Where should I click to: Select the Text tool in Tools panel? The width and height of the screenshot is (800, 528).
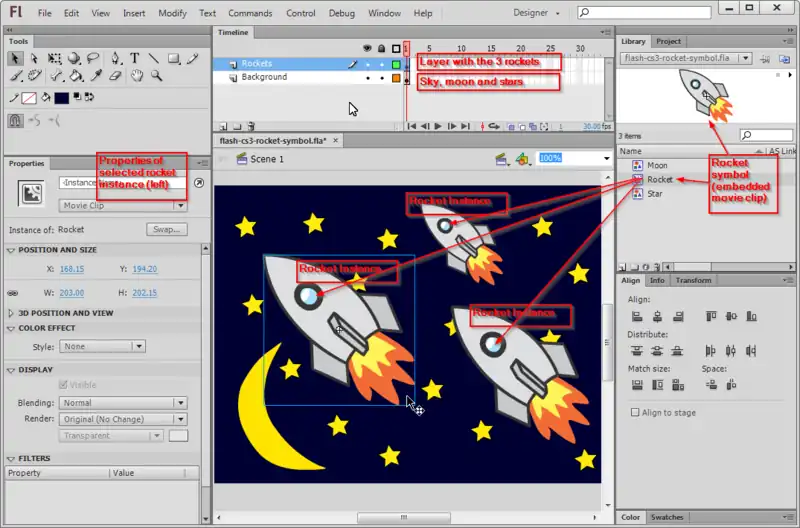(x=134, y=58)
